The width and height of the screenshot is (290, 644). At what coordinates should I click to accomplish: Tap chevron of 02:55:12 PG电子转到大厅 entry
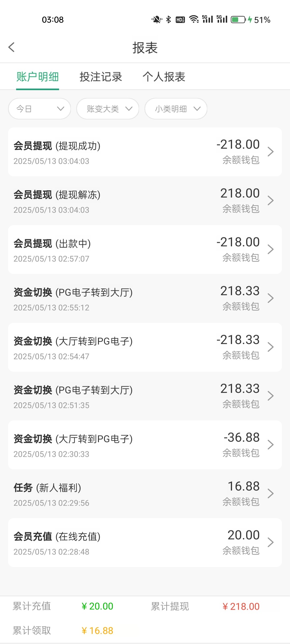(270, 298)
